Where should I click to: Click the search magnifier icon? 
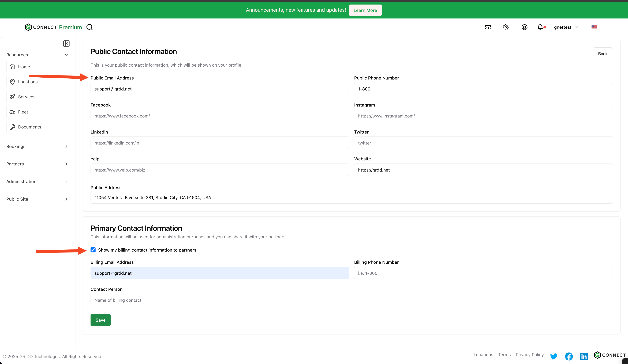point(89,27)
